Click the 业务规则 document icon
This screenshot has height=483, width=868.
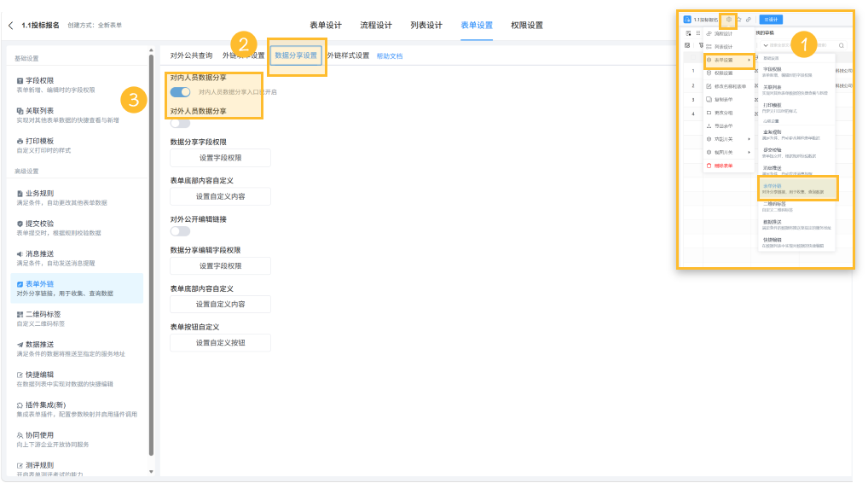pos(20,194)
